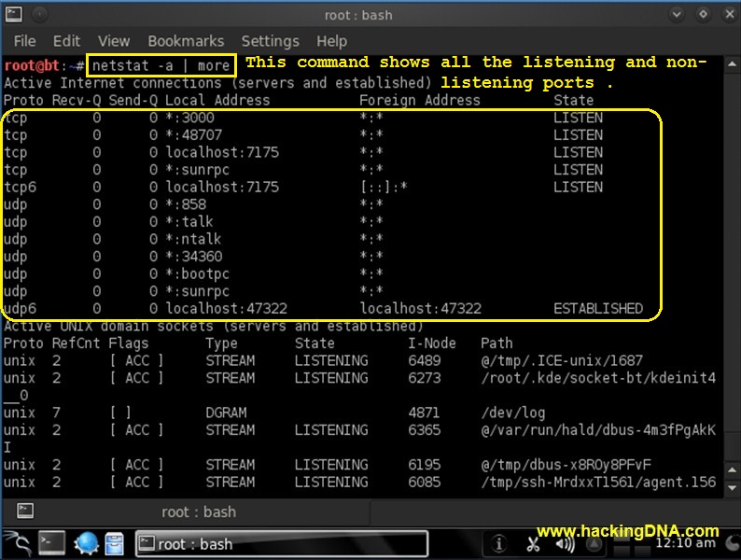
Task: Click the 12:10 am clock
Action: pos(685,543)
